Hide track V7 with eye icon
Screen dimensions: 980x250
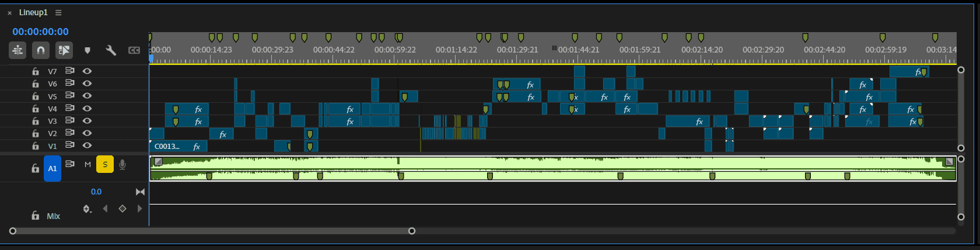87,71
